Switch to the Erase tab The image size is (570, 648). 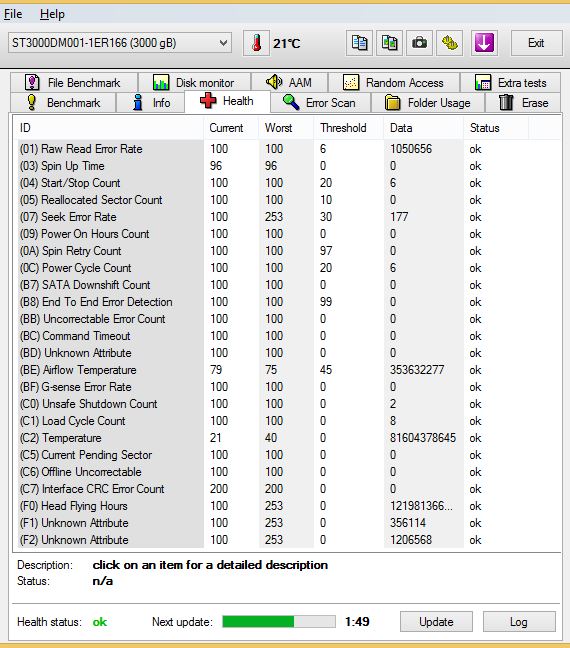point(523,102)
